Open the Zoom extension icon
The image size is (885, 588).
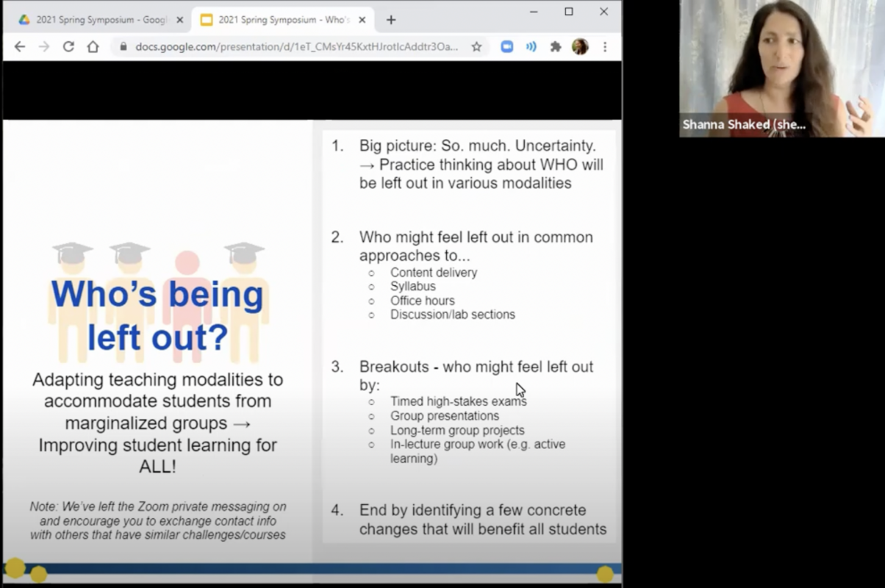point(506,47)
